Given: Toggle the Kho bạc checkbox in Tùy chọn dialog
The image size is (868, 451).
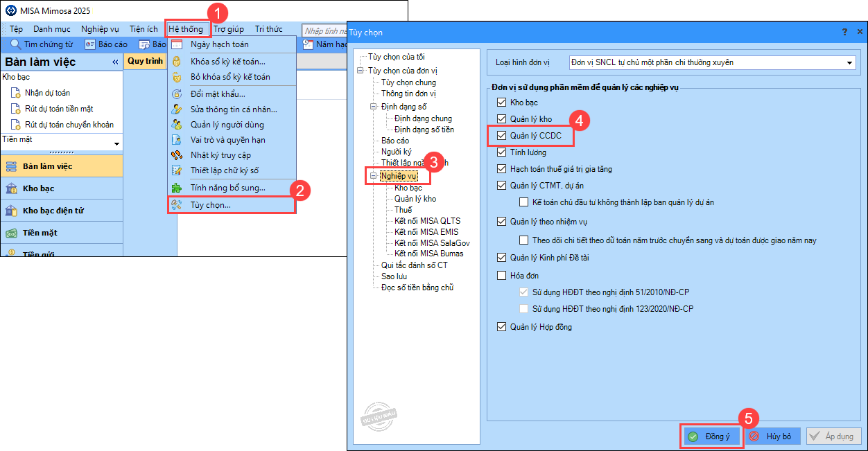Looking at the screenshot, I should click(x=502, y=103).
